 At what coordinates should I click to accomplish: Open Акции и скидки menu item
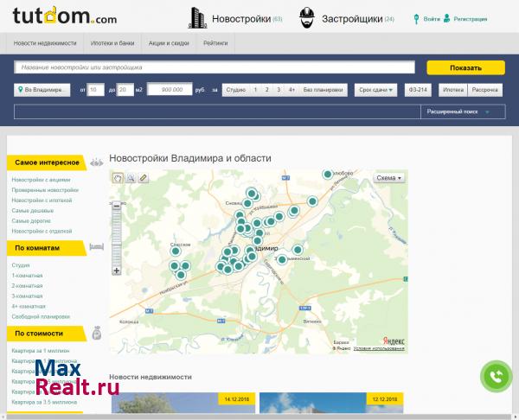click(x=169, y=43)
